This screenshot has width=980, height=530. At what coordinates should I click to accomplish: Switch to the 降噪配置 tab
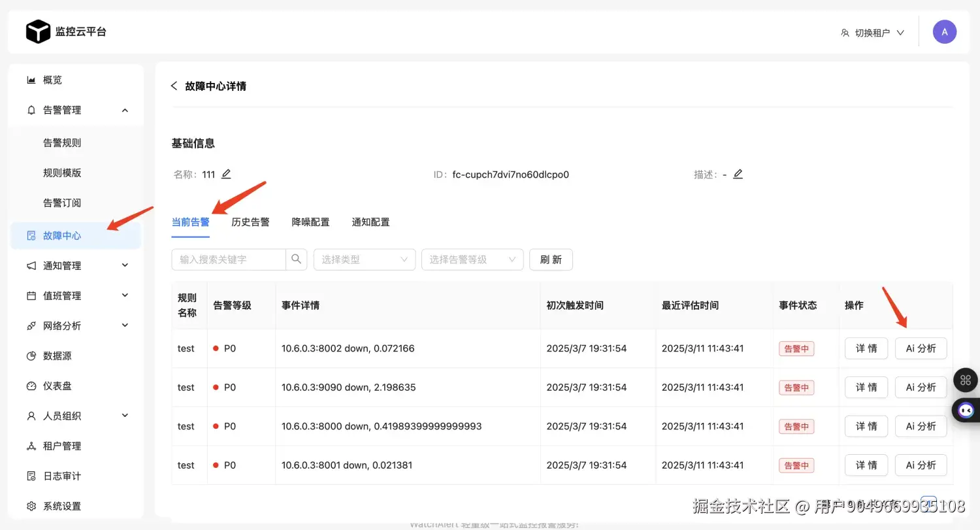[311, 222]
